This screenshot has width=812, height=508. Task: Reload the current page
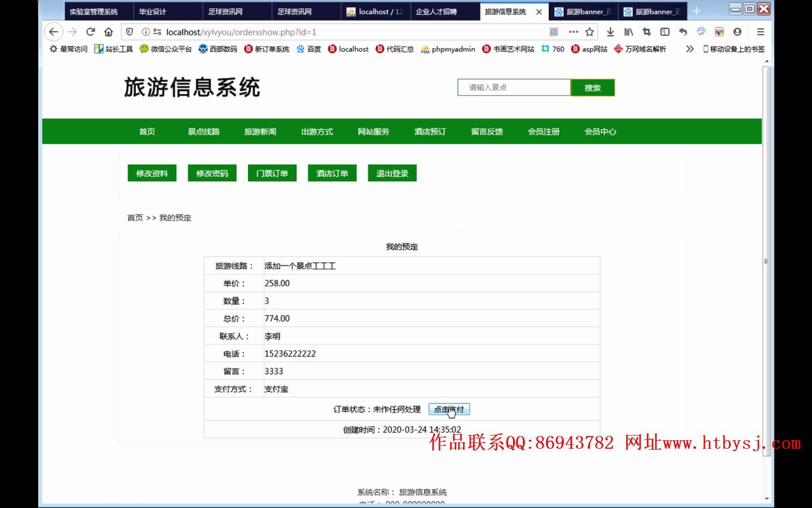[91, 32]
